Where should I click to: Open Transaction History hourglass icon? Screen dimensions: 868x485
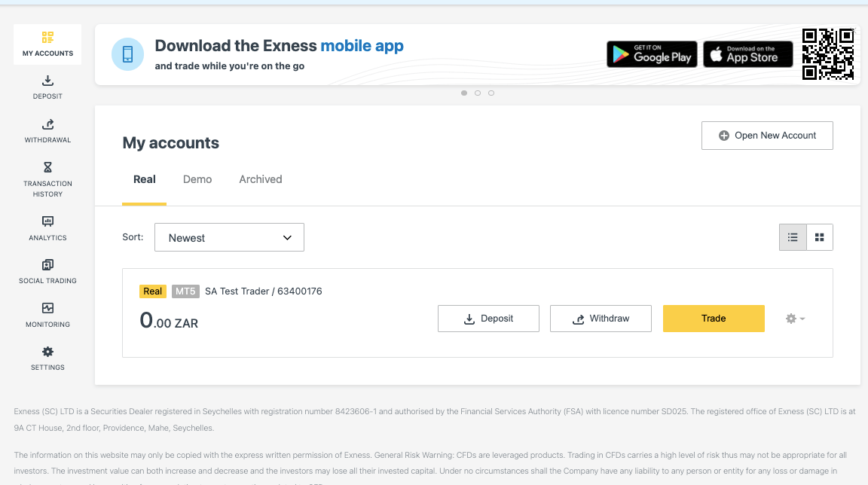47,167
